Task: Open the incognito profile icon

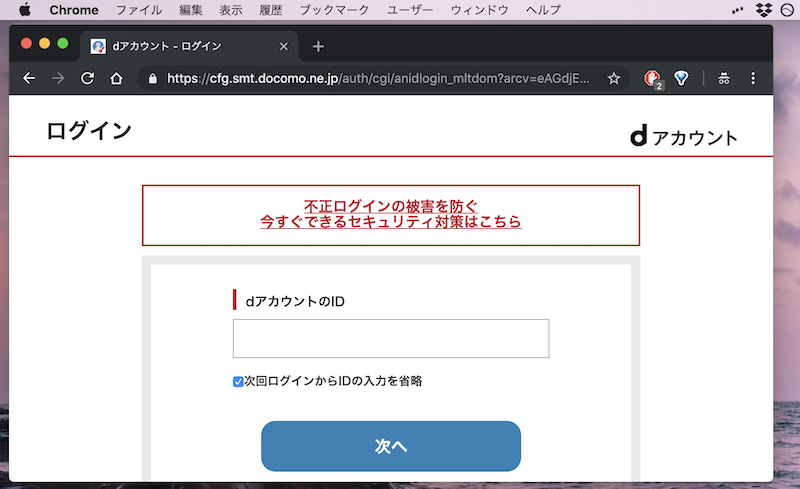Action: coord(724,78)
